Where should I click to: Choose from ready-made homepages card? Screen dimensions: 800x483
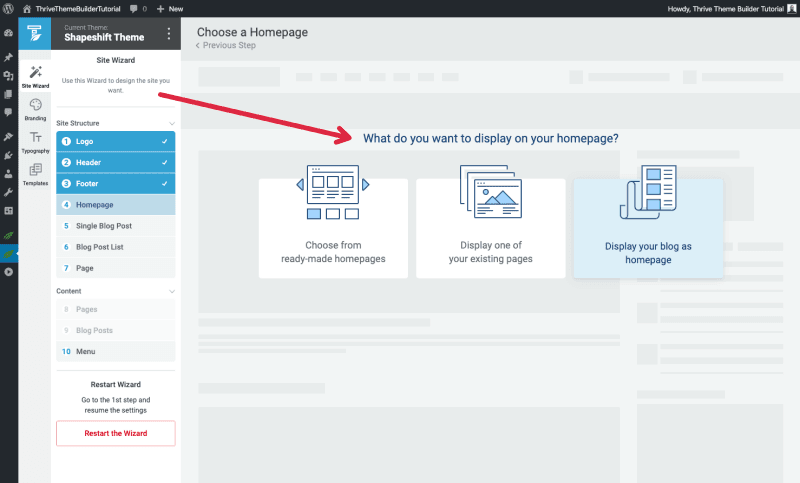pos(333,227)
